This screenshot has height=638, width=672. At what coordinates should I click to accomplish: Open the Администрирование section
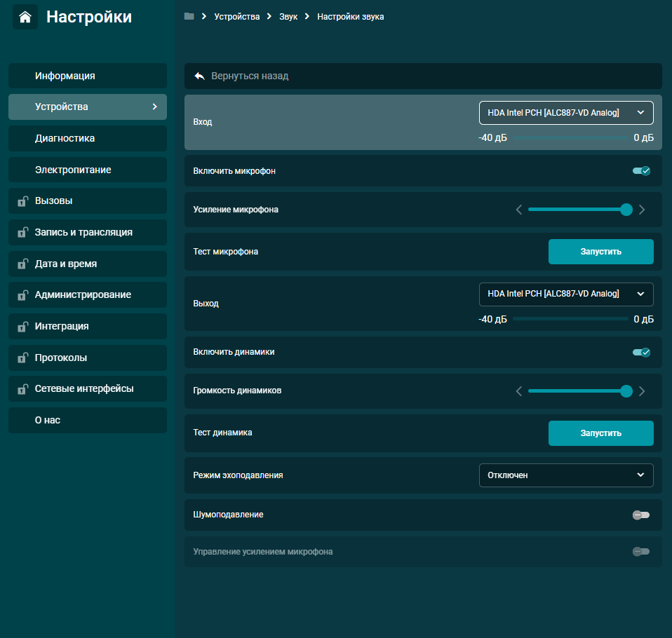click(x=88, y=294)
